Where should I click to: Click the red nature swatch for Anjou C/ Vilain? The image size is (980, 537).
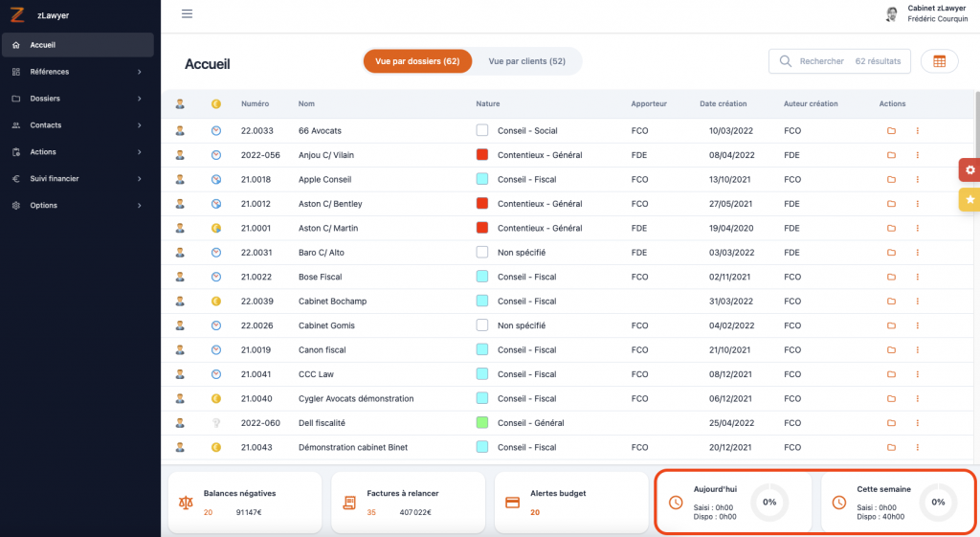tap(482, 155)
